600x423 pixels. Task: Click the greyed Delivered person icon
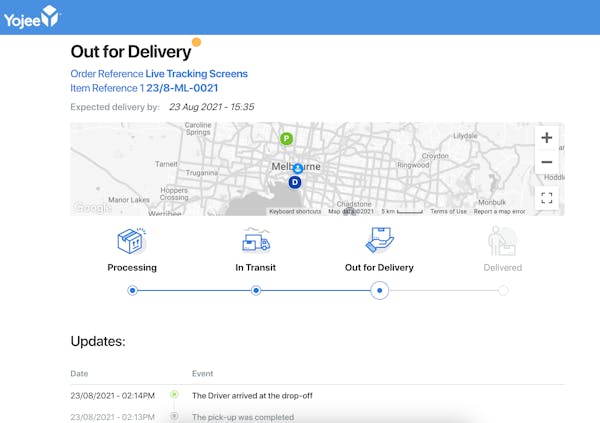pyautogui.click(x=502, y=241)
